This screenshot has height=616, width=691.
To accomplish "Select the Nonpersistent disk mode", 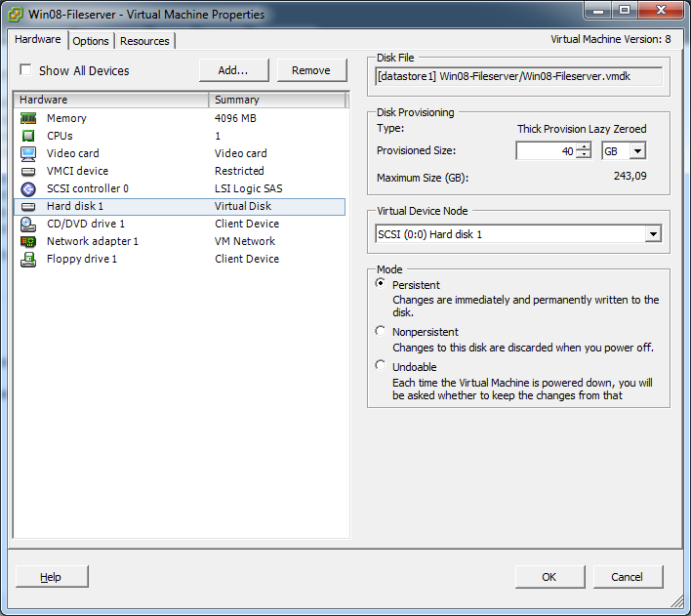I will pos(381,332).
